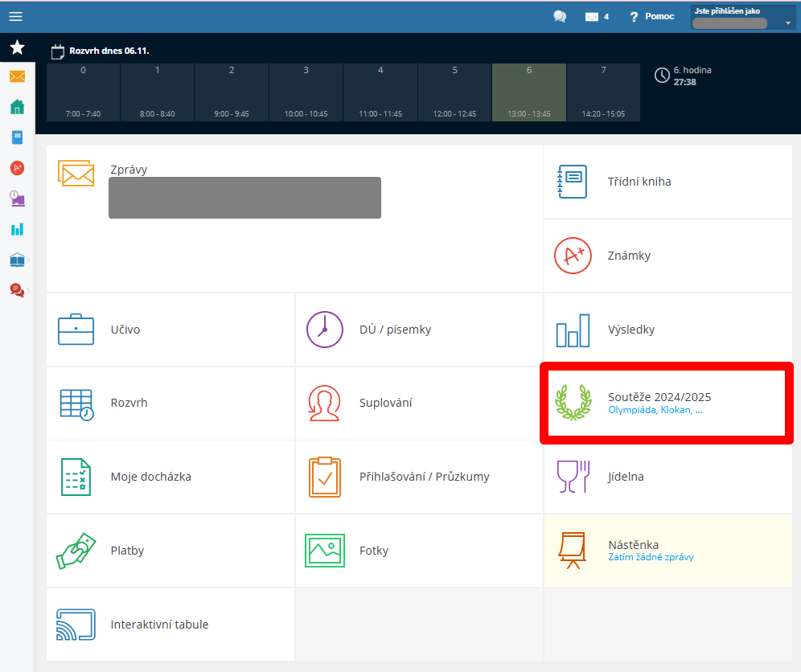
Task: Open the orange envelope icon in sidebar
Action: [x=18, y=76]
